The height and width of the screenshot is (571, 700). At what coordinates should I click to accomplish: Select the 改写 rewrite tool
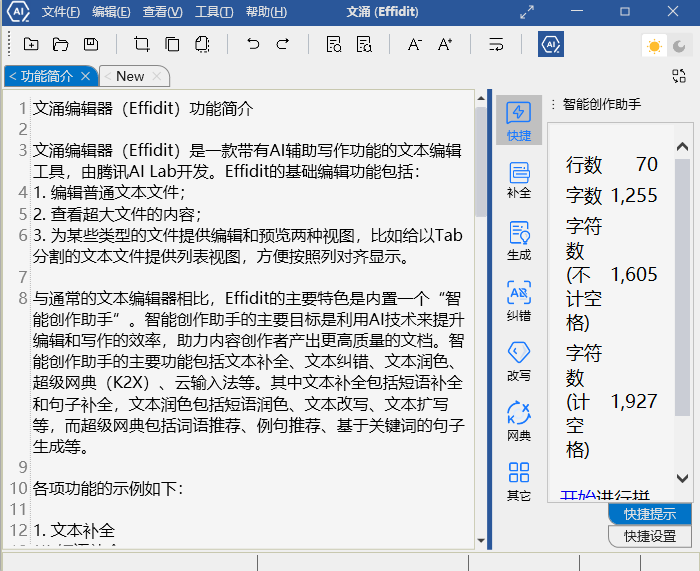click(519, 360)
